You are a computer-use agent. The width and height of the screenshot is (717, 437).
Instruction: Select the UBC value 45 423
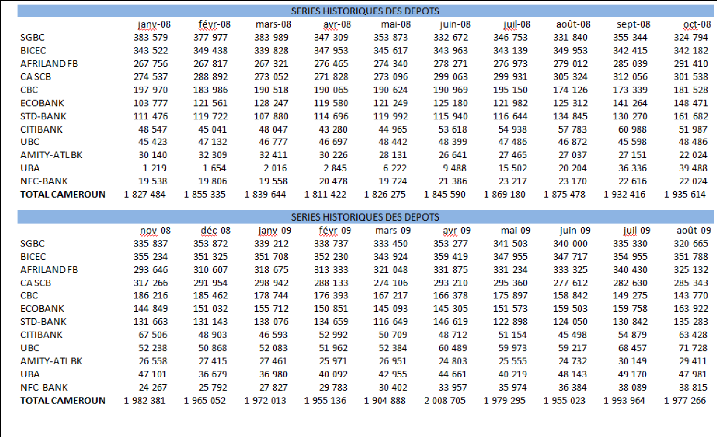coord(153,142)
